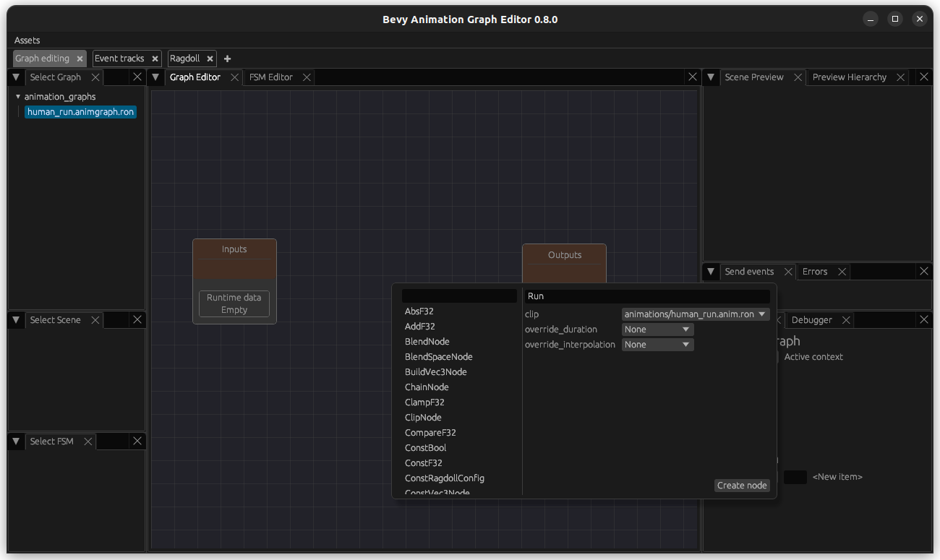Click the filter triangle icon on Select Graph panel

click(x=15, y=77)
